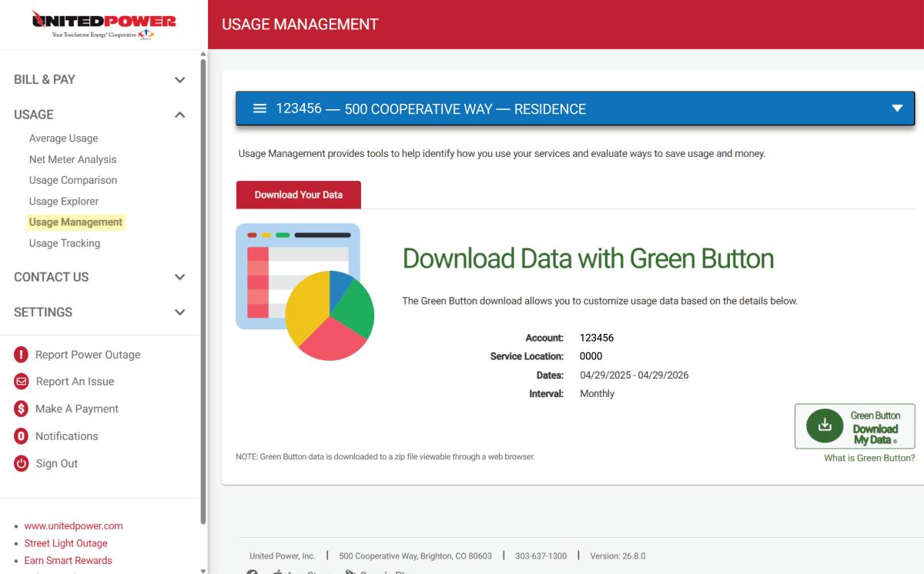Viewport: 924px width, 574px height.
Task: Click the Monthly interval value
Action: pos(597,394)
